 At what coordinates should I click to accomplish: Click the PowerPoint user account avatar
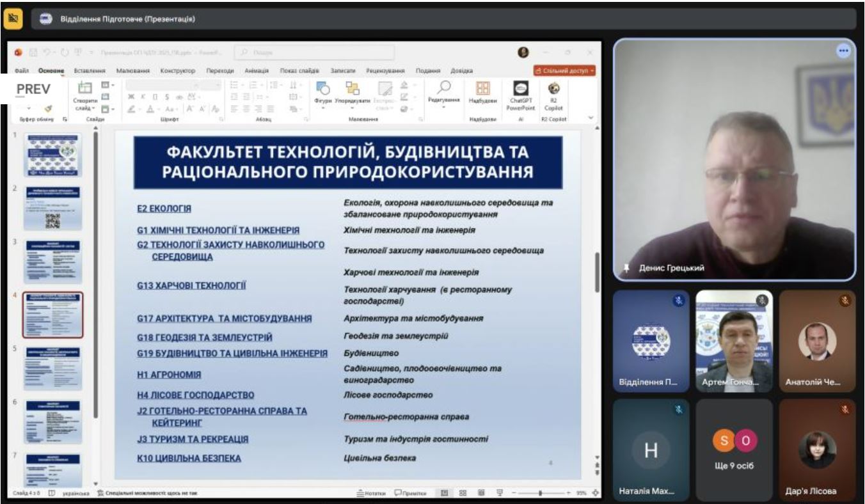tap(523, 52)
